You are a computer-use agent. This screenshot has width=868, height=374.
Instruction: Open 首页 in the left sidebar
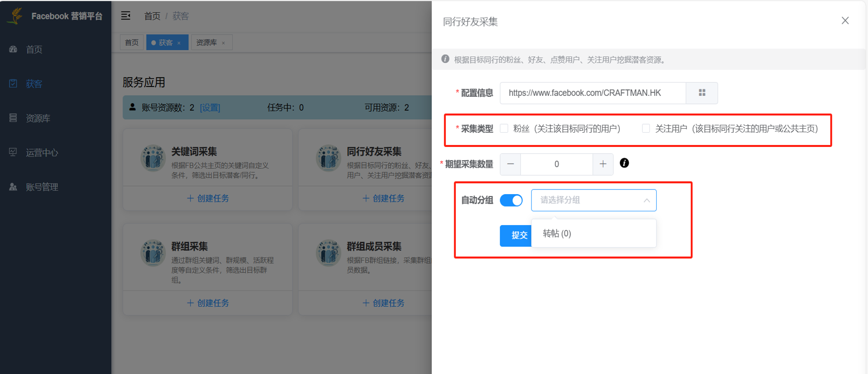click(34, 50)
